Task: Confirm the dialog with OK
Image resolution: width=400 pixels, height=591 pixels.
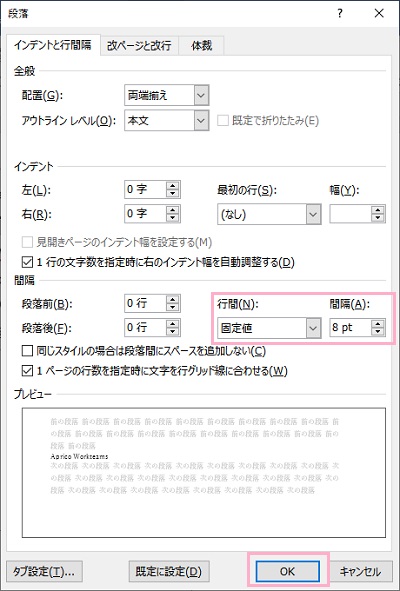Action: pos(288,572)
